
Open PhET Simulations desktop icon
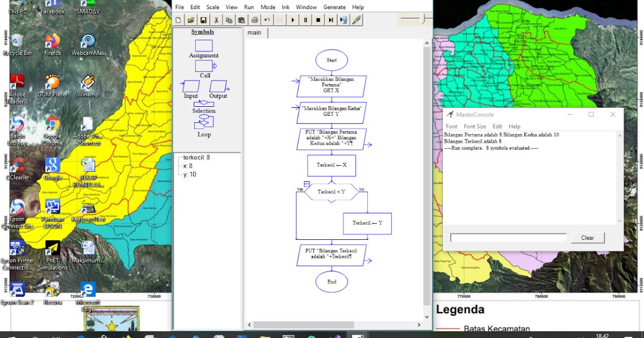click(53, 255)
